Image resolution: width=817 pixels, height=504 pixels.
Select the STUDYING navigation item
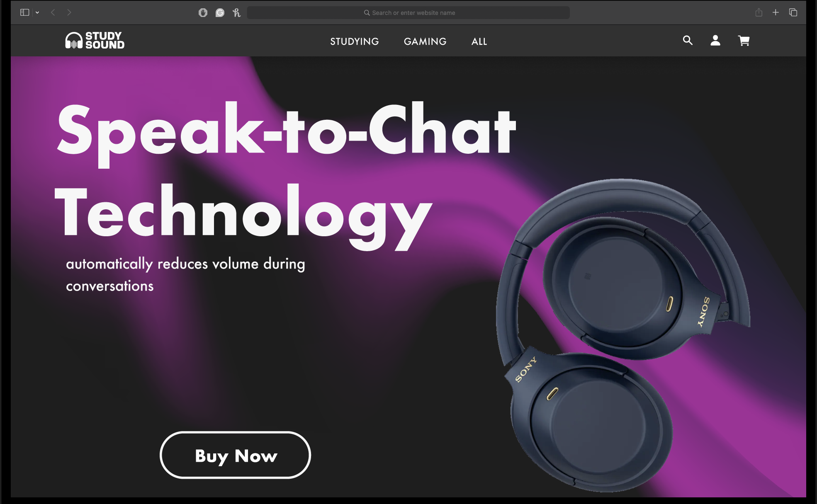coord(355,41)
